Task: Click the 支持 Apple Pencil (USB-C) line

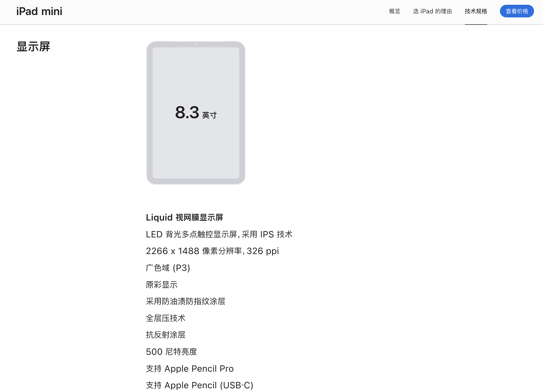Action: click(x=199, y=385)
